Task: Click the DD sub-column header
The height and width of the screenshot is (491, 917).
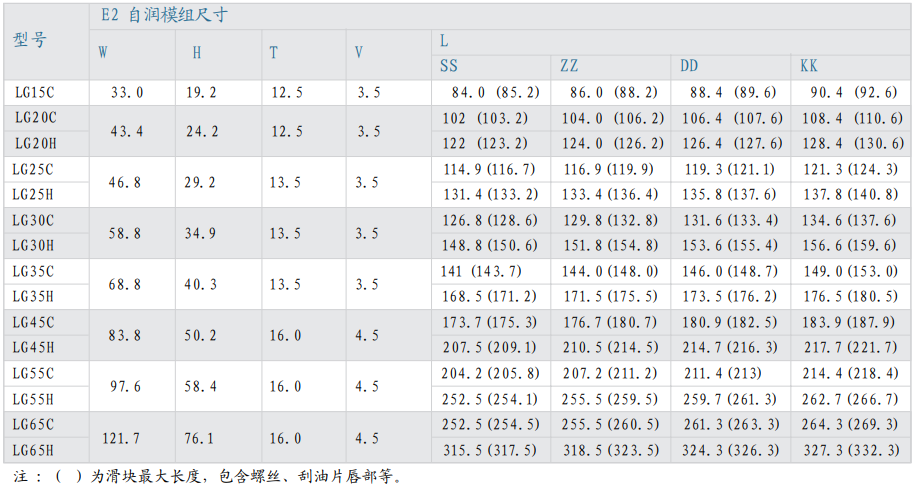Action: pyautogui.click(x=689, y=66)
